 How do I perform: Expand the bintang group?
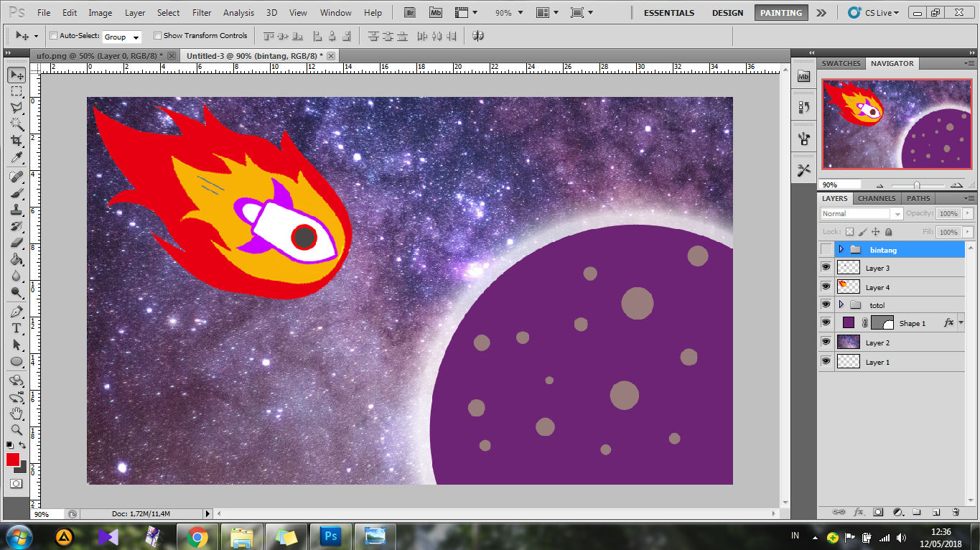point(841,249)
